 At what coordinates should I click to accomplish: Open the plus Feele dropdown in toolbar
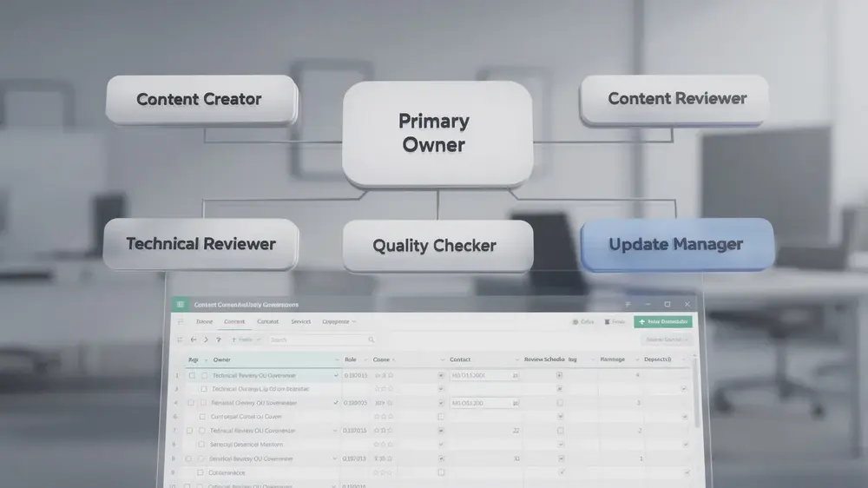tap(246, 340)
